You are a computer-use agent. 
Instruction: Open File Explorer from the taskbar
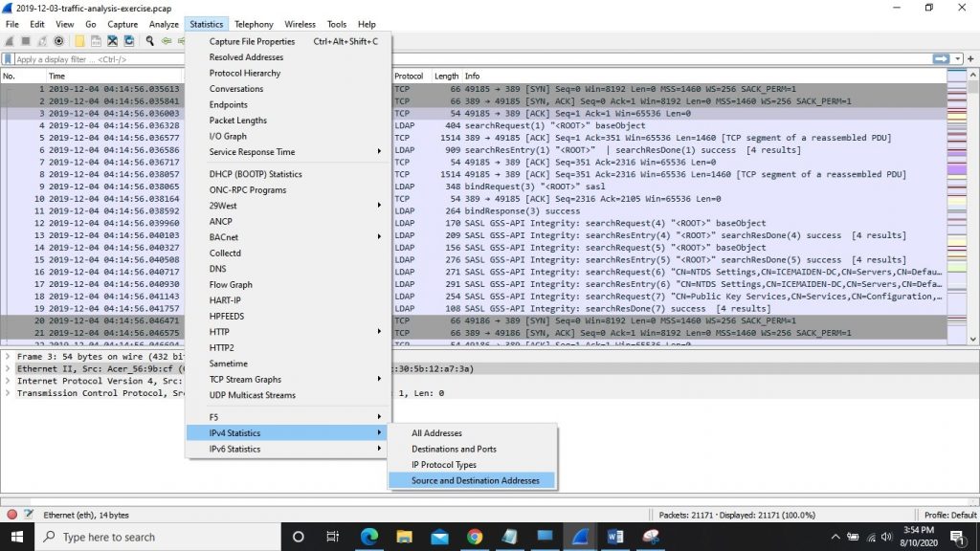405,537
